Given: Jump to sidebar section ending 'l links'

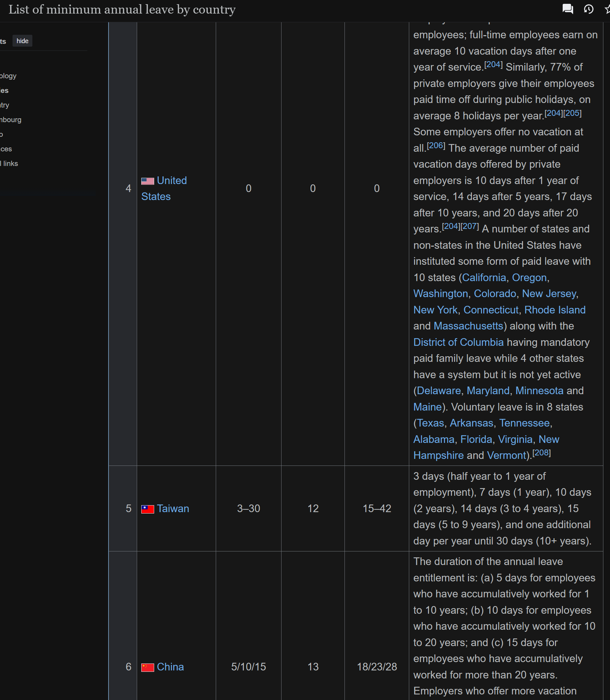Looking at the screenshot, I should click(x=9, y=164).
